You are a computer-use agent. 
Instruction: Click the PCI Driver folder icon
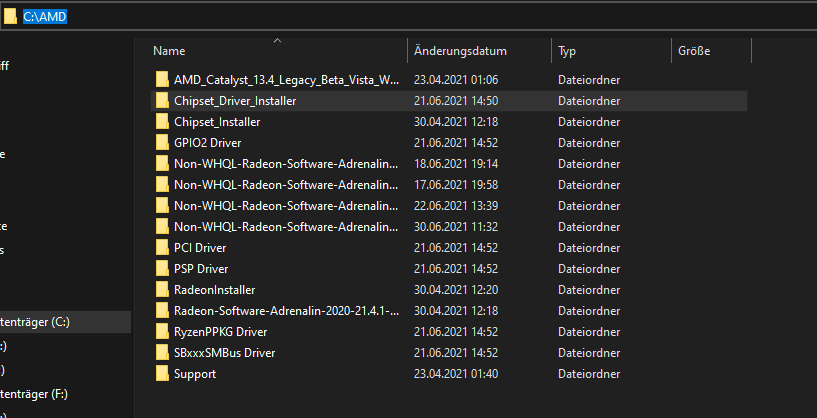coord(163,248)
